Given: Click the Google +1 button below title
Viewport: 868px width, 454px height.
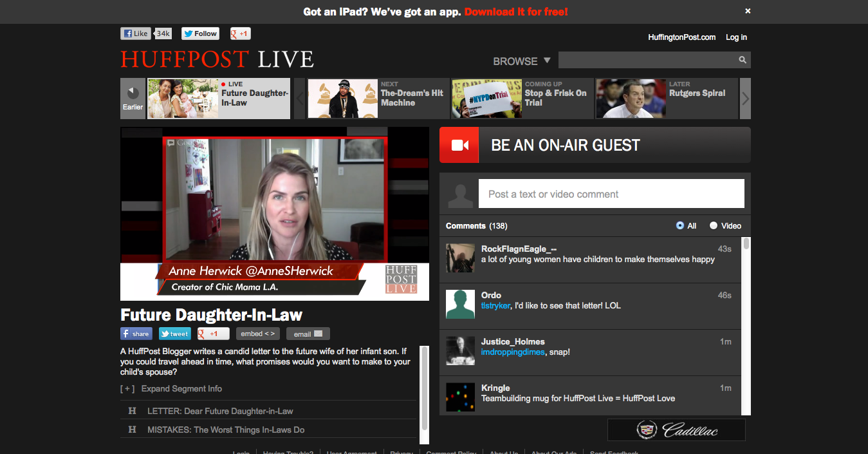Looking at the screenshot, I should tap(214, 334).
